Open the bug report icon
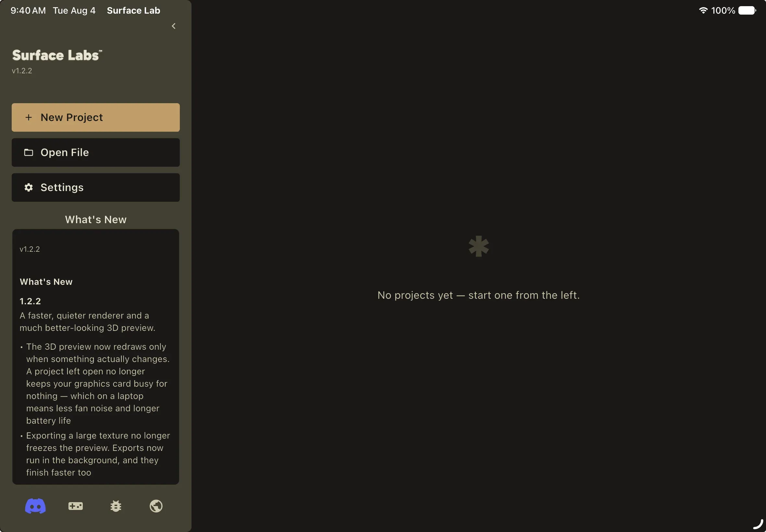This screenshot has width=766, height=532. click(x=116, y=506)
